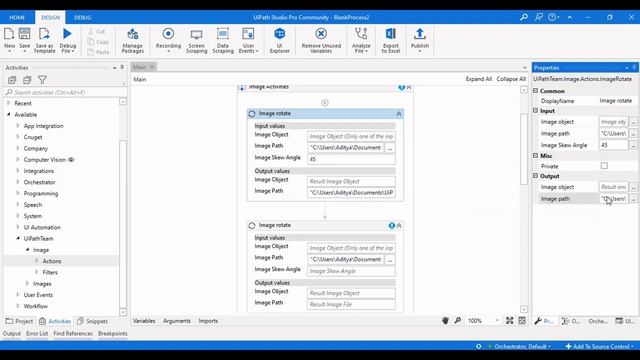
Task: Save the current workflow
Action: 24,40
